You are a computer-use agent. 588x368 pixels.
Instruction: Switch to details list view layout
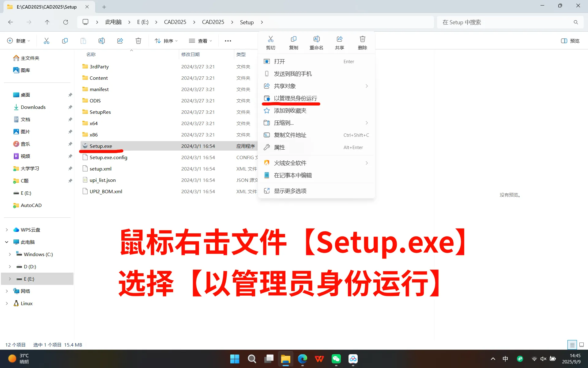pyautogui.click(x=572, y=345)
